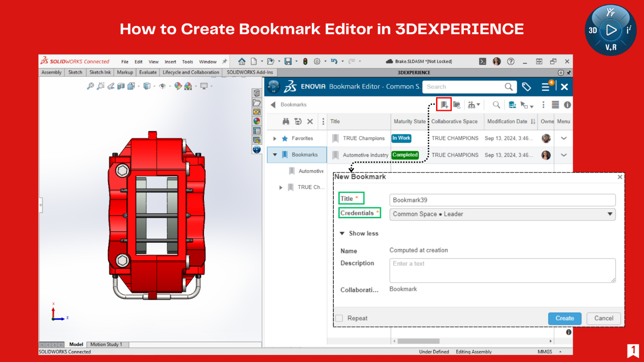
Task: Click the Appearances color ball task pane tab
Action: tap(257, 121)
